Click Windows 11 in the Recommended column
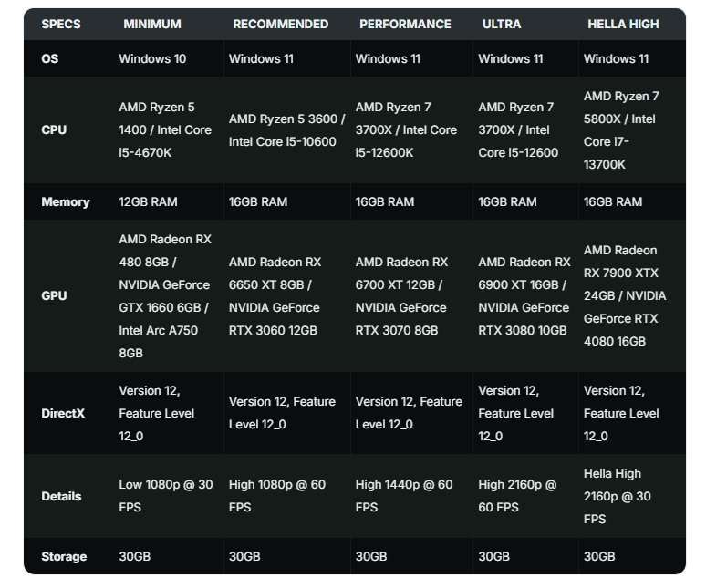This screenshot has height=588, width=706. tap(261, 58)
